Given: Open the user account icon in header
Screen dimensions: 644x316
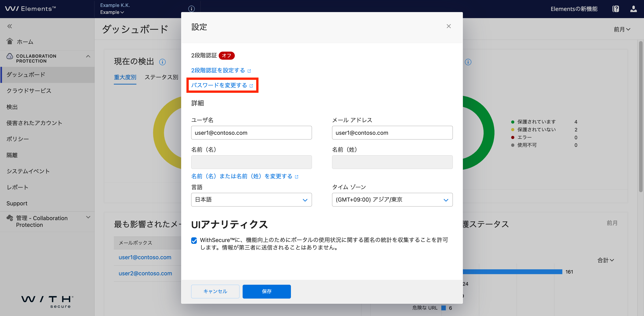Looking at the screenshot, I should click(x=633, y=9).
